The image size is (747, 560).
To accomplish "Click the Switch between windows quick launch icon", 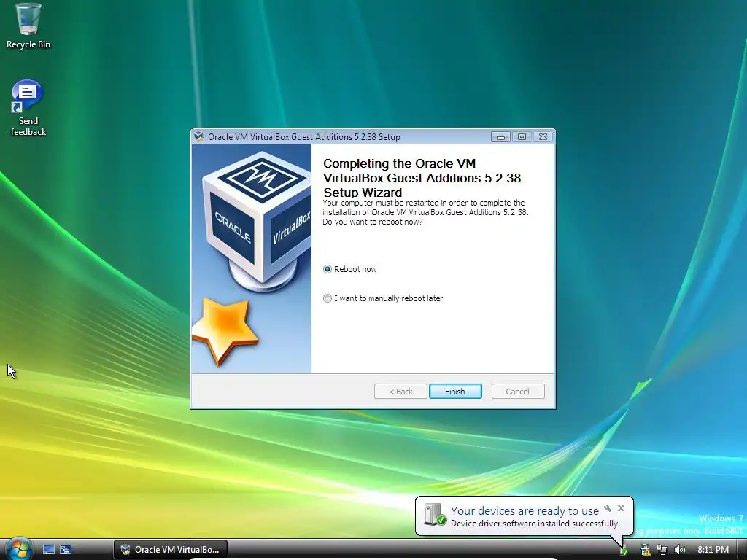I will pyautogui.click(x=66, y=550).
